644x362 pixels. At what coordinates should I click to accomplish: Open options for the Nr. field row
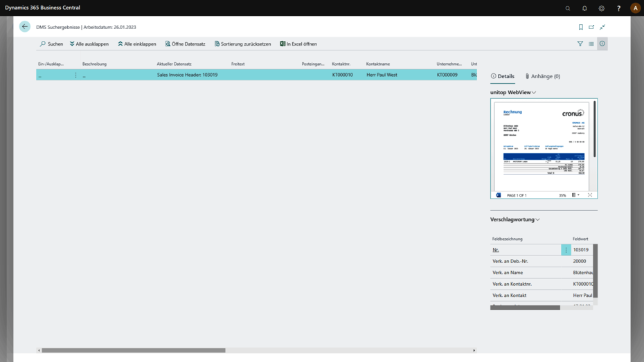[x=566, y=250]
